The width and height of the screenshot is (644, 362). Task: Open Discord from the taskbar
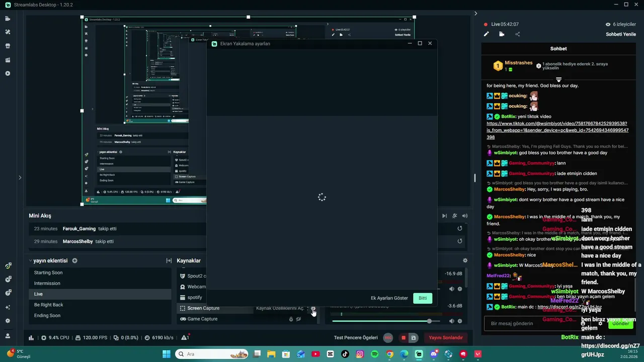coord(434,354)
